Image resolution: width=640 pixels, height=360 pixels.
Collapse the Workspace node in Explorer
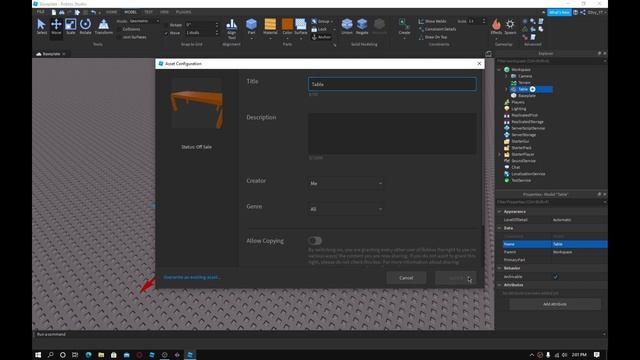click(499, 70)
